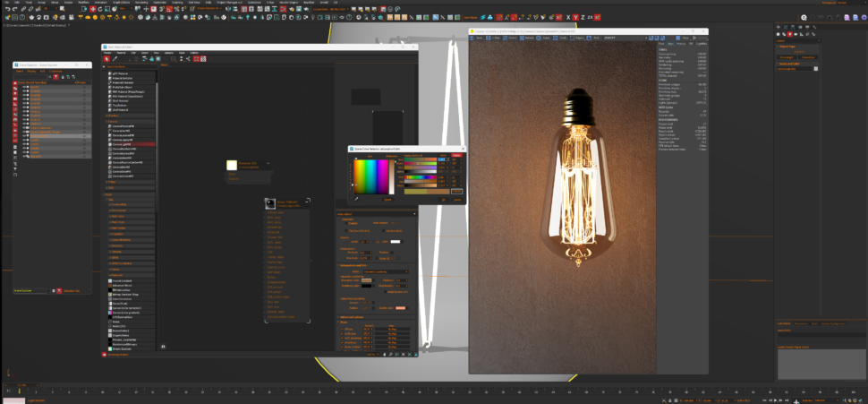Toggle visibility eye of first Scene Explorer object
This screenshot has height=404, width=868.
(x=24, y=87)
